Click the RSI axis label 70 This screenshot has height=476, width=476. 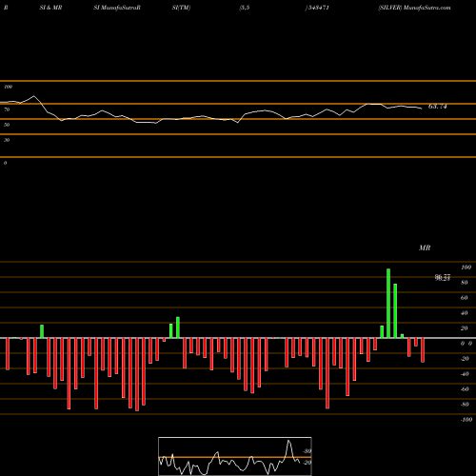[x=7, y=109]
